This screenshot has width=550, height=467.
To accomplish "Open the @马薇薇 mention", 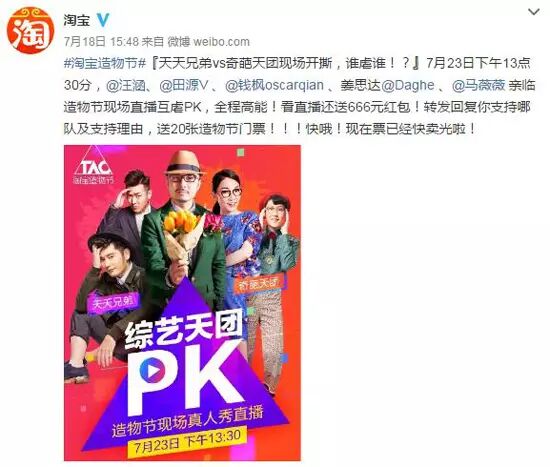I will point(478,85).
